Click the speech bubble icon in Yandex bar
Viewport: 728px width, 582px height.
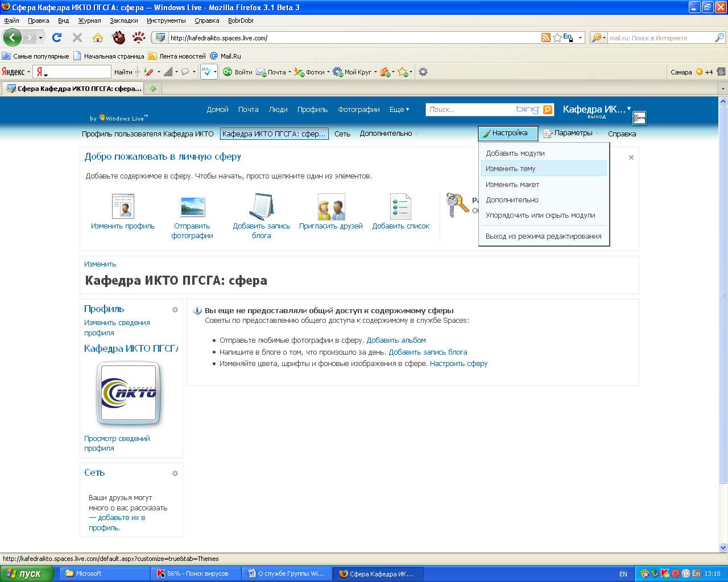tap(185, 72)
